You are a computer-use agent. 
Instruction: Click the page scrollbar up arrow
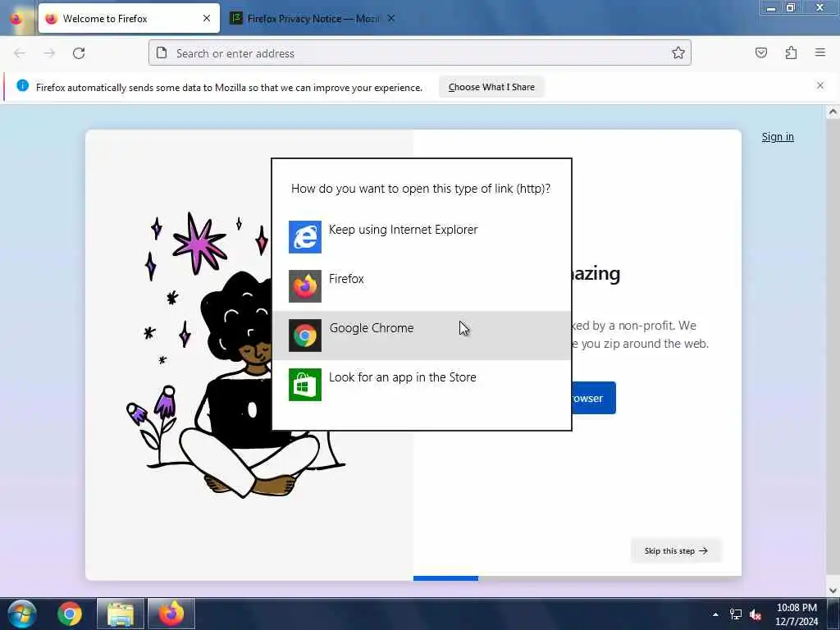tap(833, 112)
